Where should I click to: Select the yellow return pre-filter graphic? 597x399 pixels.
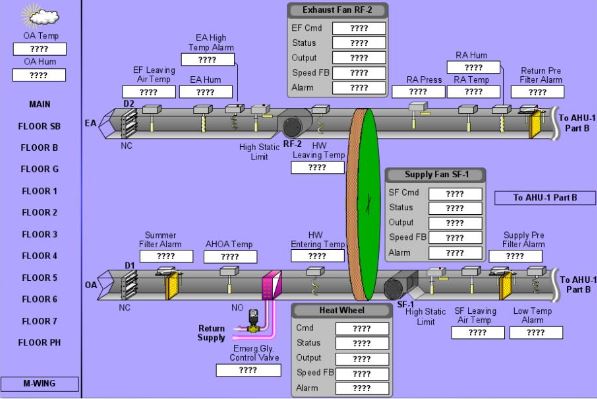click(535, 124)
